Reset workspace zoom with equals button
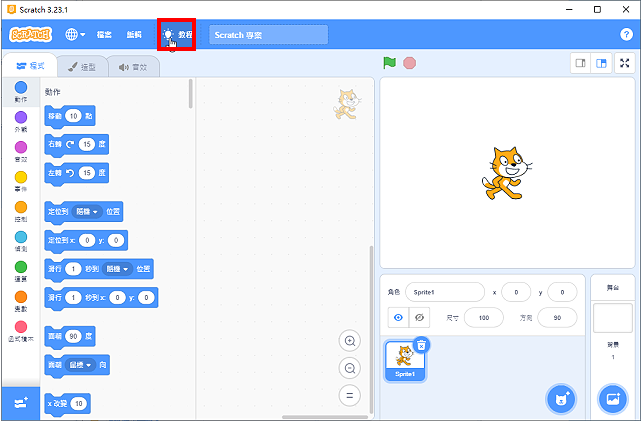Image resolution: width=641 pixels, height=423 pixels. coord(350,396)
